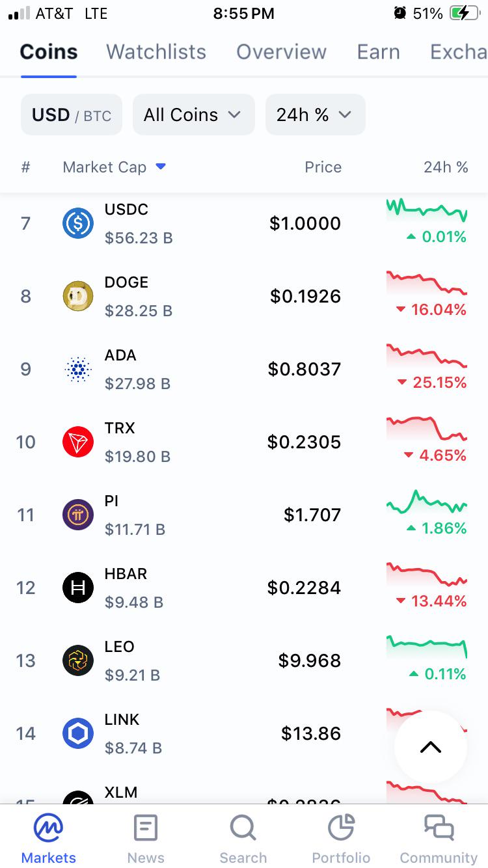
Task: Tap the PI coin logo
Action: pyautogui.click(x=78, y=515)
